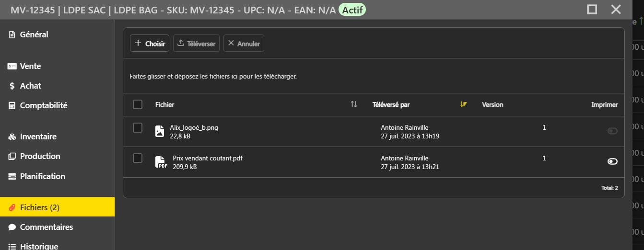The width and height of the screenshot is (644, 250).
Task: Click the paperclip icon beside Fichiers
Action: point(12,207)
